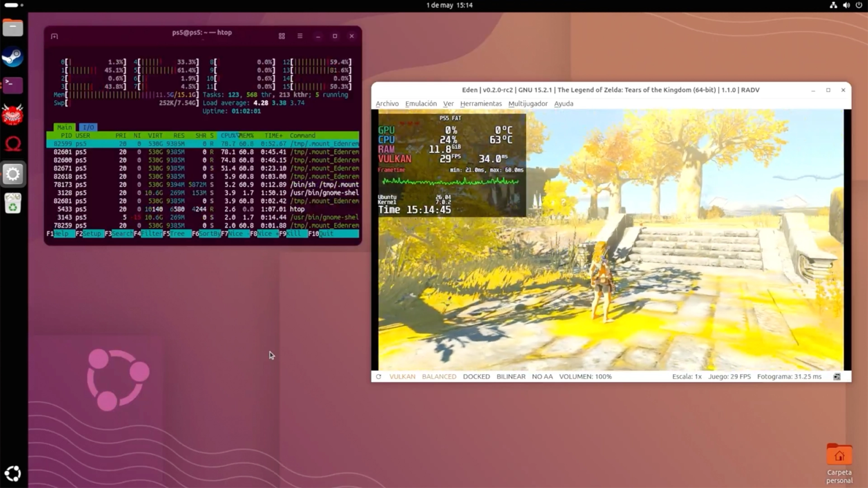Open the Files app in the dock
The width and height of the screenshot is (868, 488).
coord(13,28)
